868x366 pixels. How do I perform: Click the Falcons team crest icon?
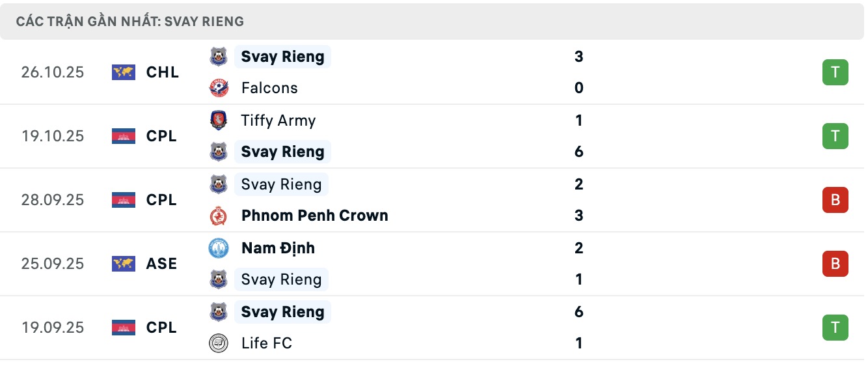tap(219, 88)
